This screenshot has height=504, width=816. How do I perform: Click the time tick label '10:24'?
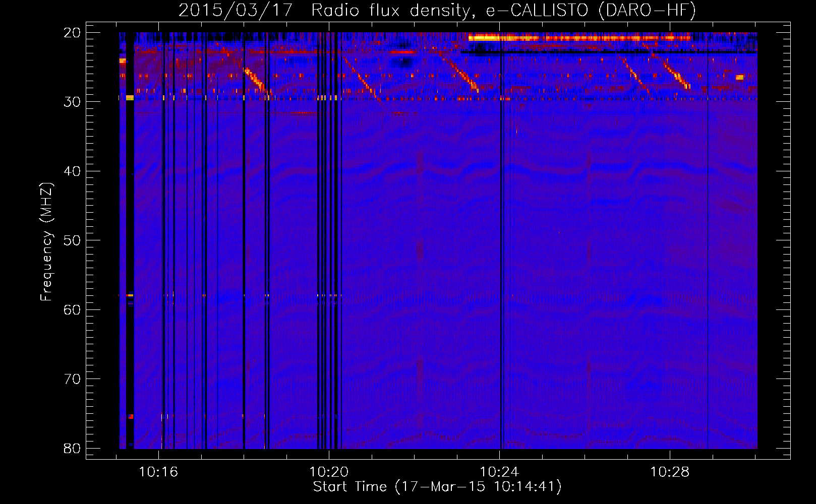499,472
